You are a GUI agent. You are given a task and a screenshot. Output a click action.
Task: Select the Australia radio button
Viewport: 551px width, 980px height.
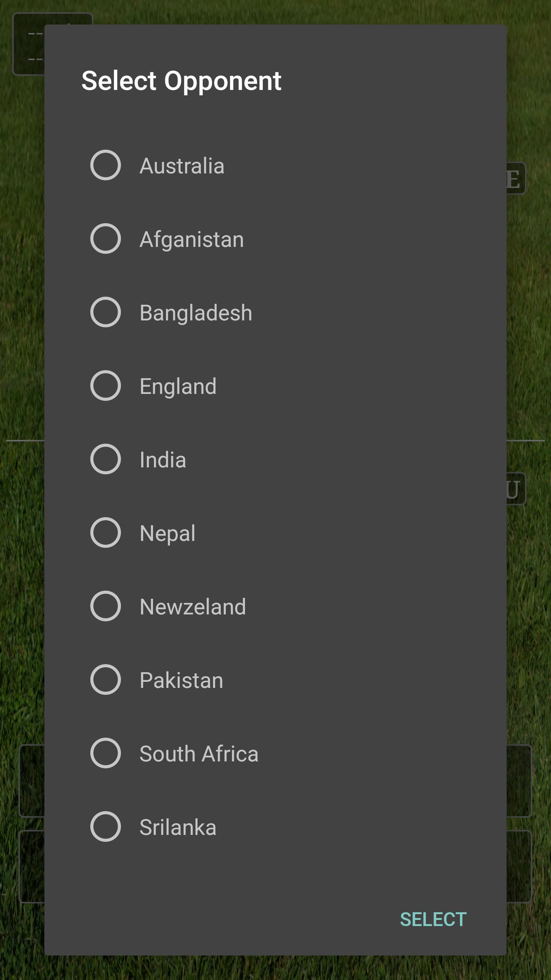105,165
